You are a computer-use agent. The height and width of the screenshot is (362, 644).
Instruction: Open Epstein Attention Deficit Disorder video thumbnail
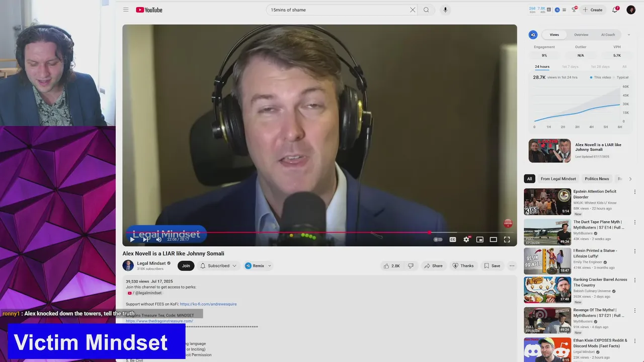point(547,202)
